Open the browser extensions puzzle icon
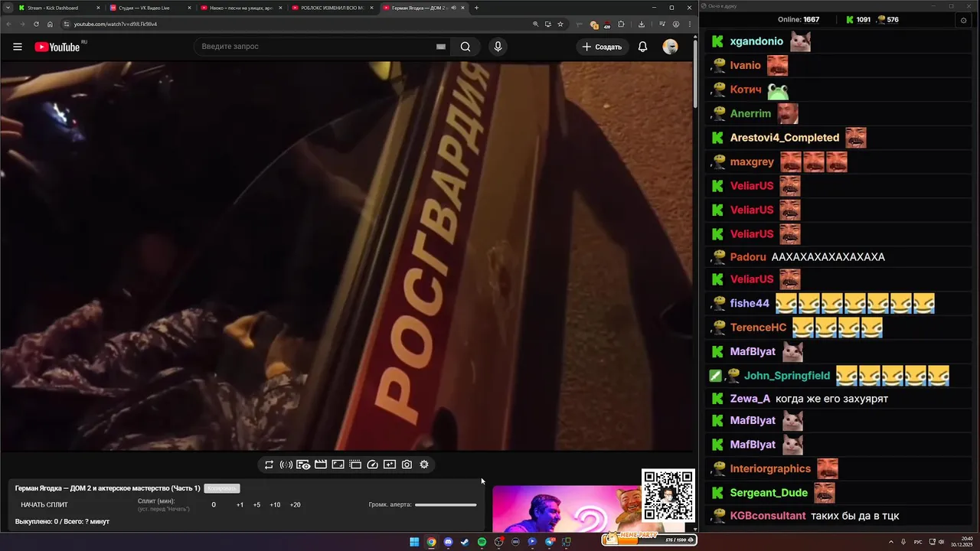 pos(621,24)
